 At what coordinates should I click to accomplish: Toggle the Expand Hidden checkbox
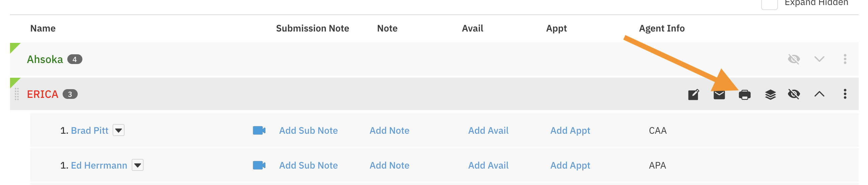coord(769,4)
